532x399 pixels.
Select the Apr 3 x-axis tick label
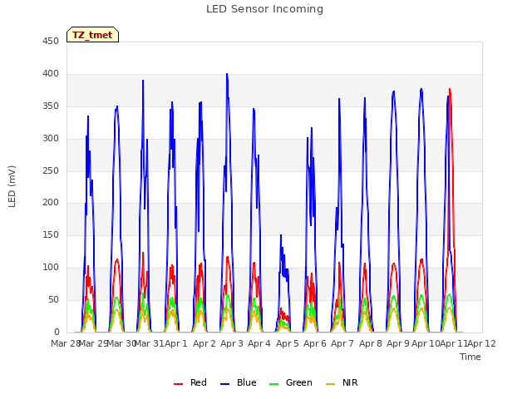tap(232, 343)
